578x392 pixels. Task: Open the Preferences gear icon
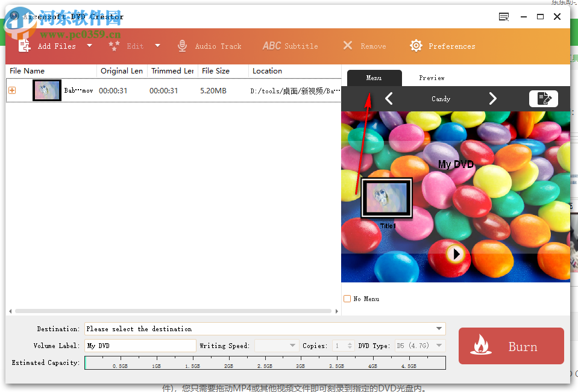[x=415, y=45]
